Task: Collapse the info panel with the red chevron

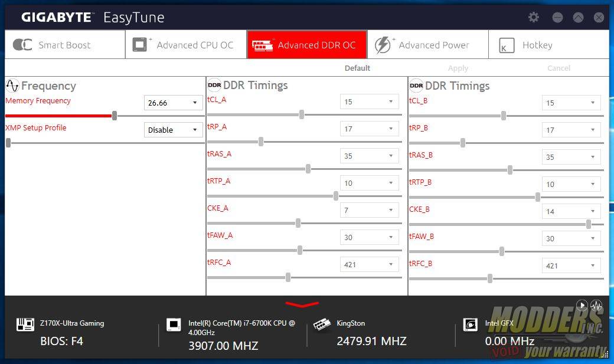Action: tap(302, 304)
